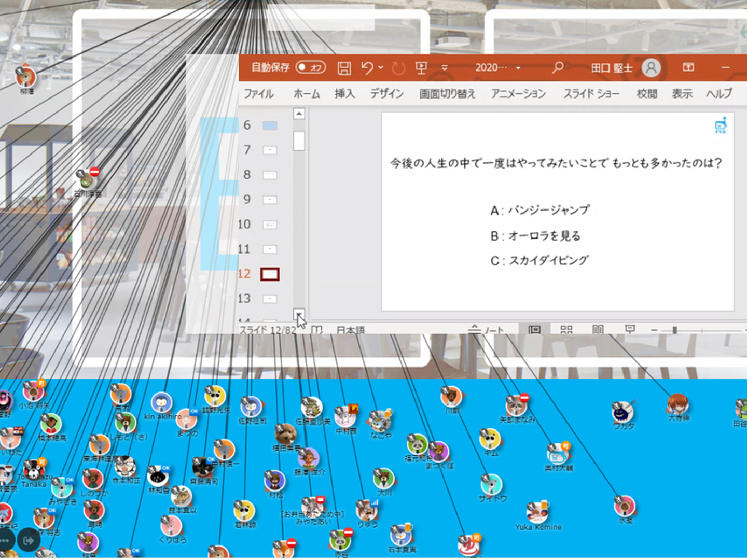
Task: Click the slide question text 今後の人生の中で
Action: point(556,163)
